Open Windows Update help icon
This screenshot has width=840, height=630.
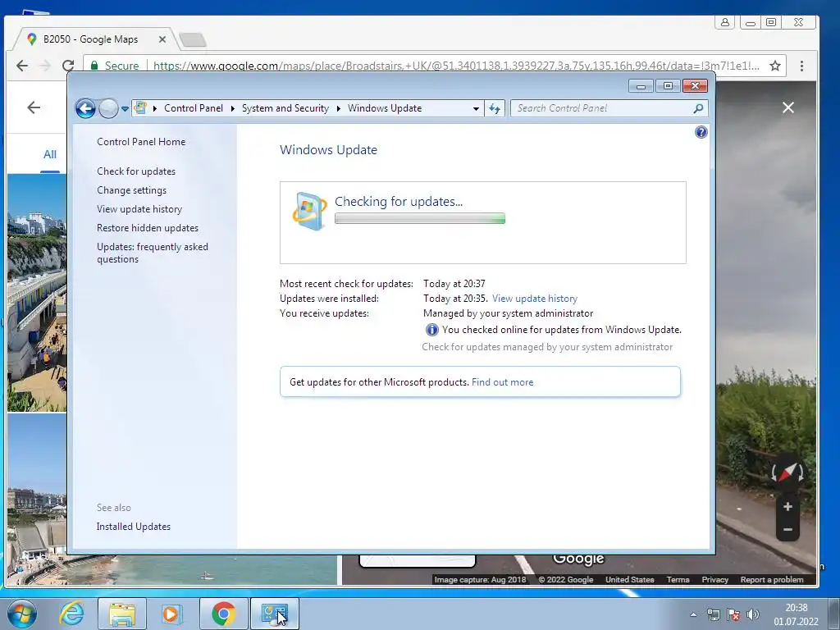701,132
